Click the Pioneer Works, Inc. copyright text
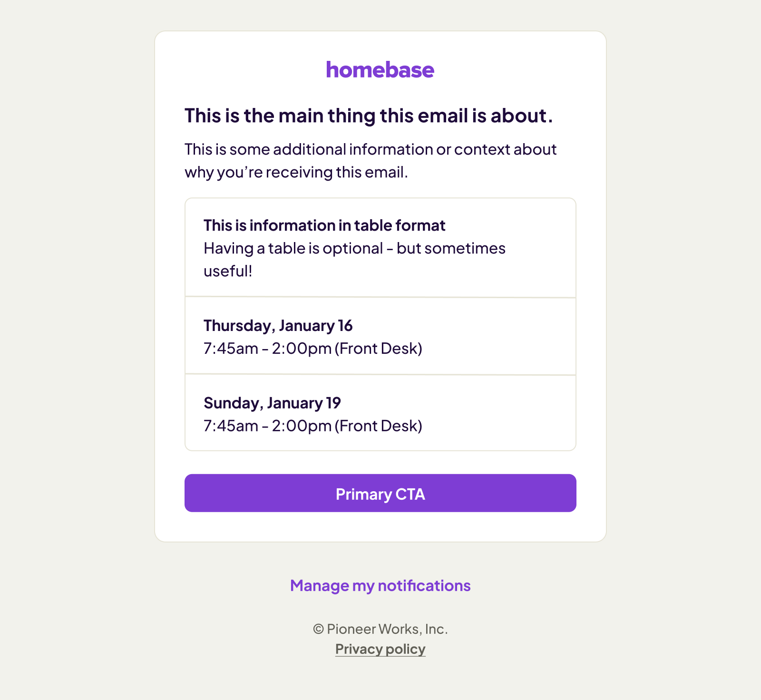 (x=387, y=629)
